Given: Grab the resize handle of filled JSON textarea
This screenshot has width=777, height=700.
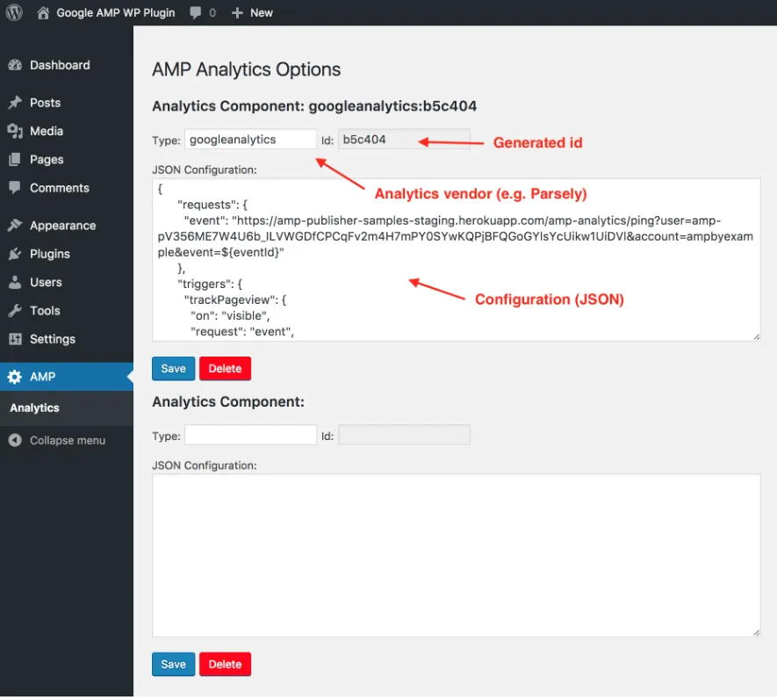Looking at the screenshot, I should click(x=756, y=337).
